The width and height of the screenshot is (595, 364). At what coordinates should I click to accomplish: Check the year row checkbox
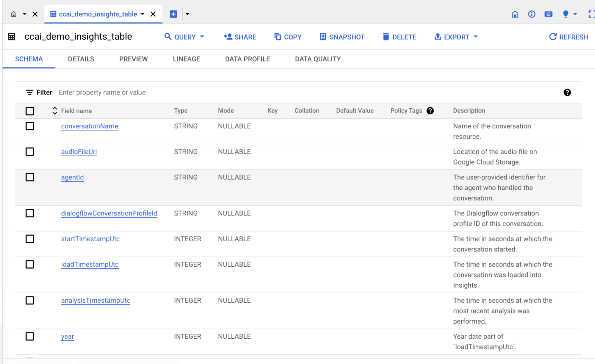tap(30, 336)
